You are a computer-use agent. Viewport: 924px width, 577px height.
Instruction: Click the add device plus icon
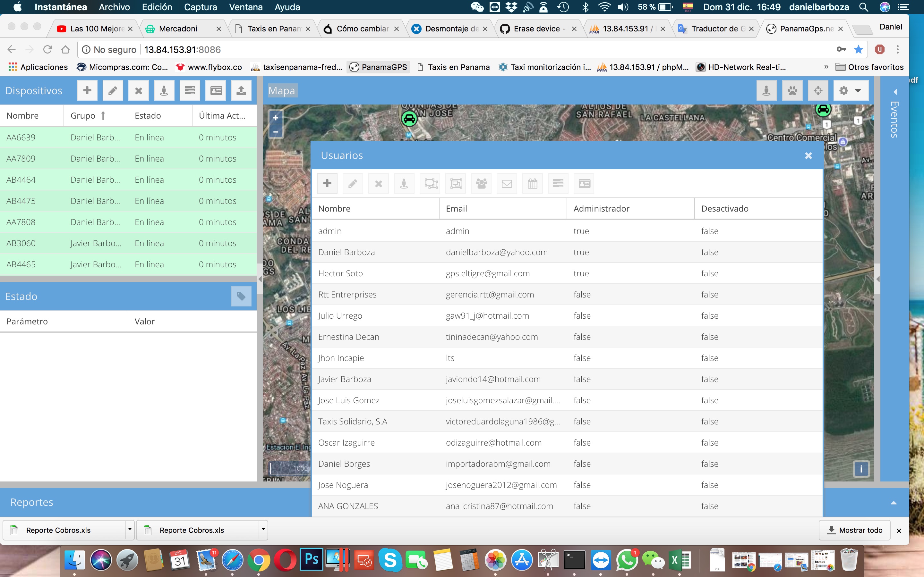click(87, 90)
